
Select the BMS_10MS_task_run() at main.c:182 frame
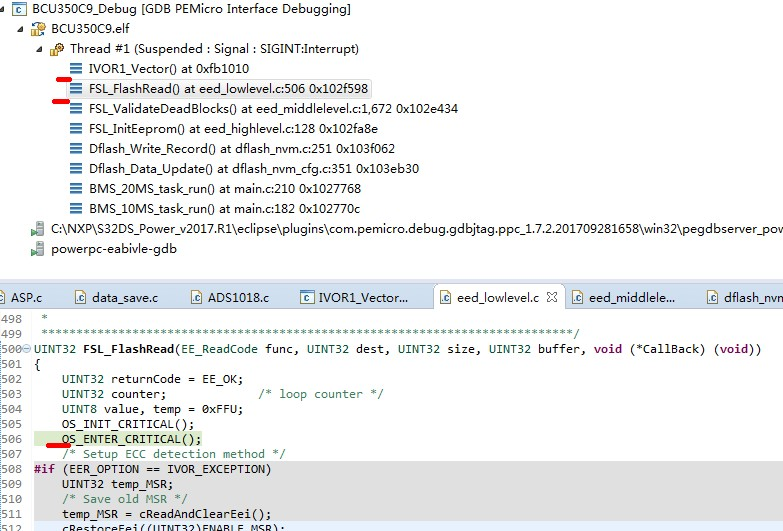pyautogui.click(x=224, y=208)
